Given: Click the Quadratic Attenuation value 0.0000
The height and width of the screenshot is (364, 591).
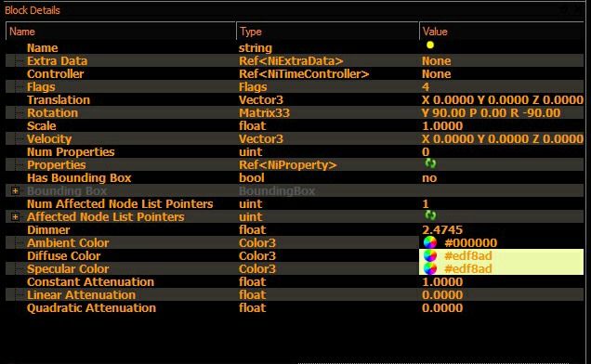Looking at the screenshot, I should pyautogui.click(x=442, y=308).
